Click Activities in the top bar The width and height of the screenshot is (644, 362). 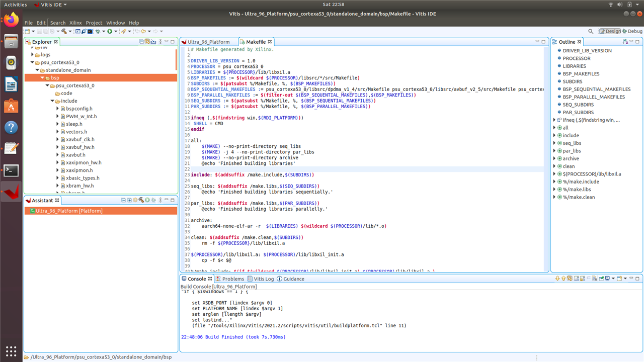pos(15,5)
